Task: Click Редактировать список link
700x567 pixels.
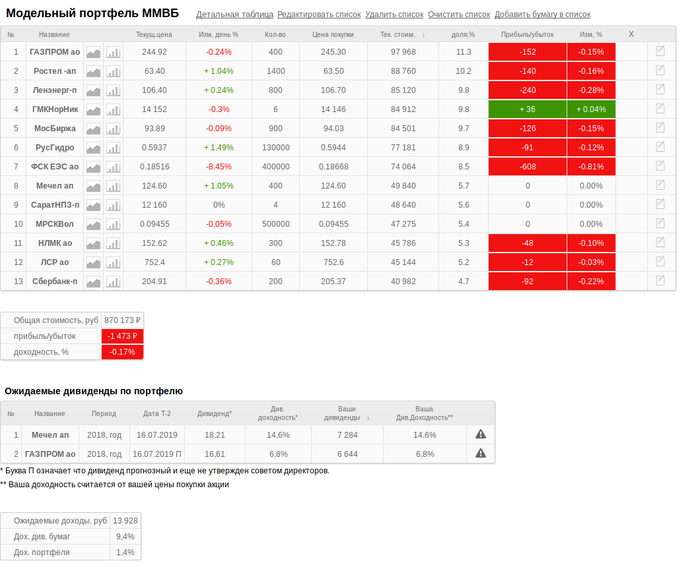Action: [x=318, y=15]
